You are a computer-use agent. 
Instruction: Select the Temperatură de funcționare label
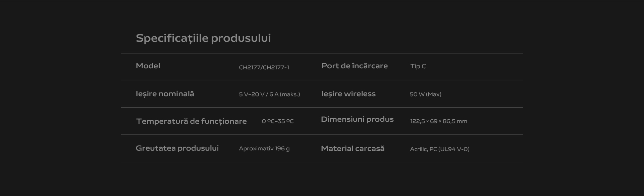click(192, 121)
